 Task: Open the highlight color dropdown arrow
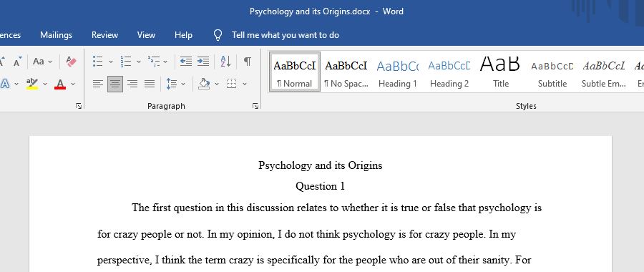[x=45, y=84]
